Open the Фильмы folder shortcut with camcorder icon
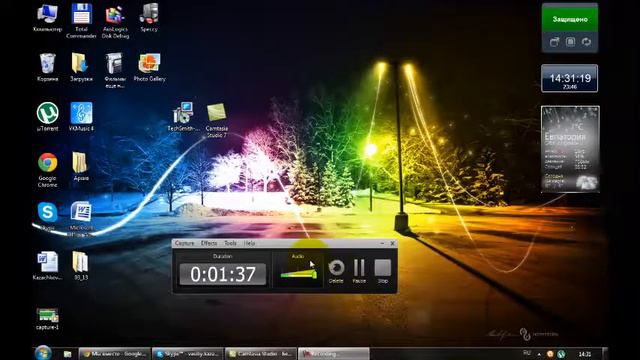This screenshot has height=360, width=640. pos(115,71)
